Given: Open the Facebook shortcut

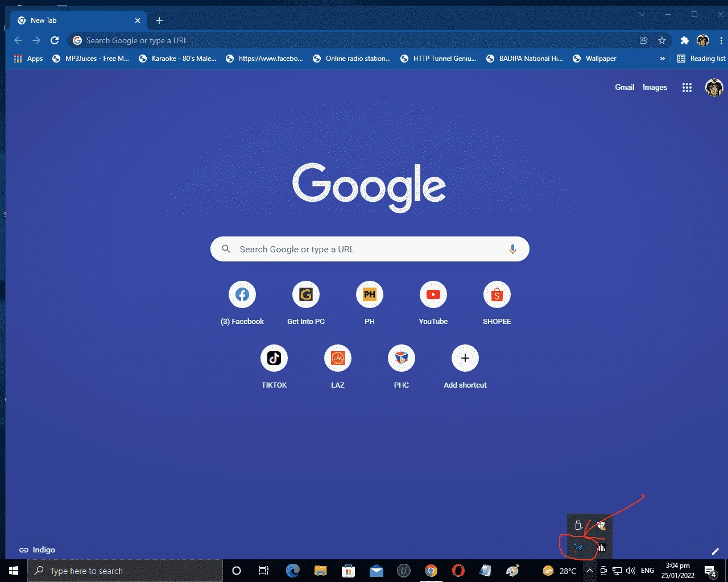Looking at the screenshot, I should click(x=242, y=304).
